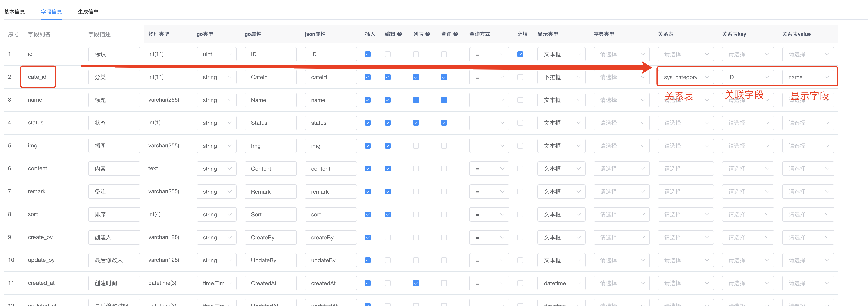Edit go属性 field containing Remark
Image resolution: width=868 pixels, height=306 pixels.
pos(271,192)
